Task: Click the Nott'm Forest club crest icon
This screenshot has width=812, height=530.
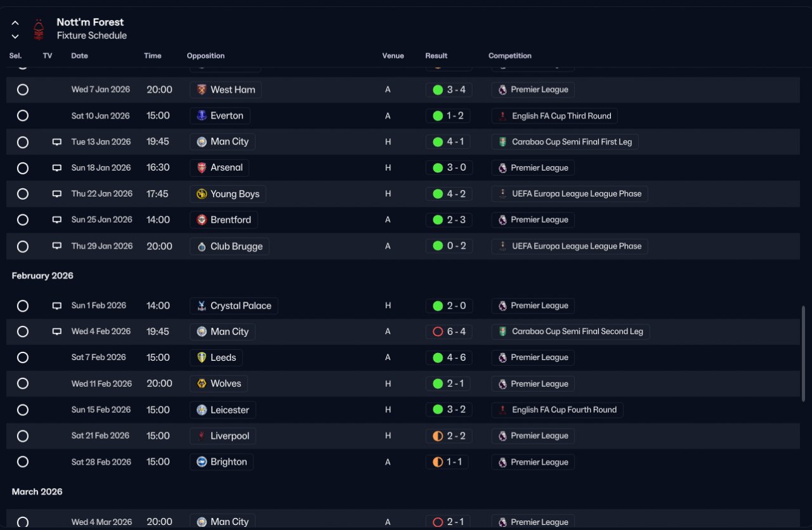Action: click(x=39, y=29)
